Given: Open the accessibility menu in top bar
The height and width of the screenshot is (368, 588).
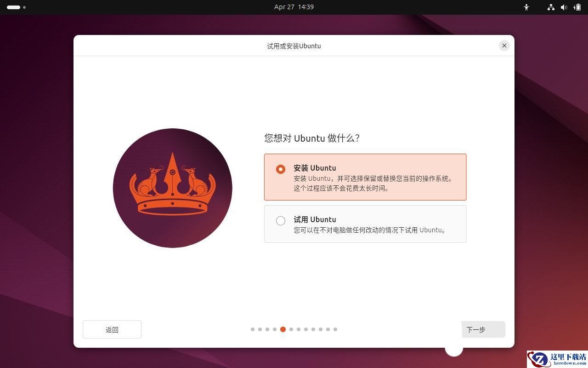Looking at the screenshot, I should (x=526, y=7).
